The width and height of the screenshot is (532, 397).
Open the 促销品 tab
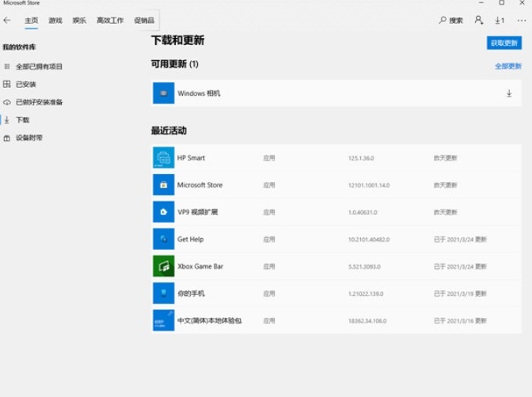144,21
